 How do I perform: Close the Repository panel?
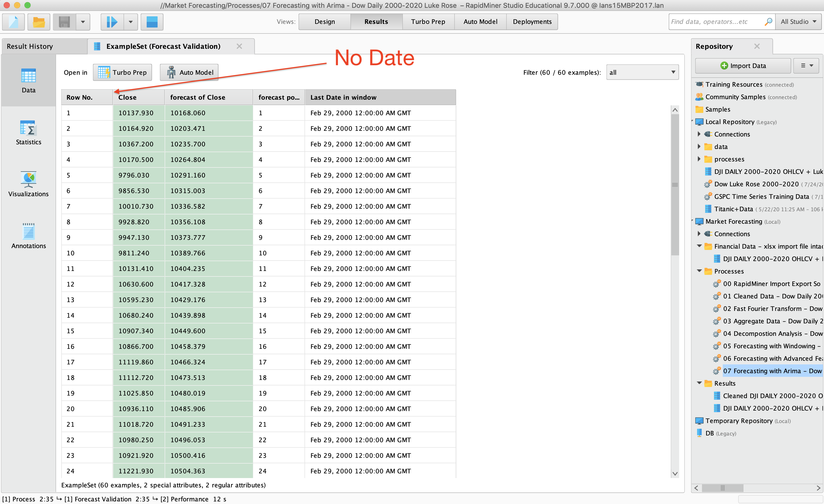click(x=757, y=46)
